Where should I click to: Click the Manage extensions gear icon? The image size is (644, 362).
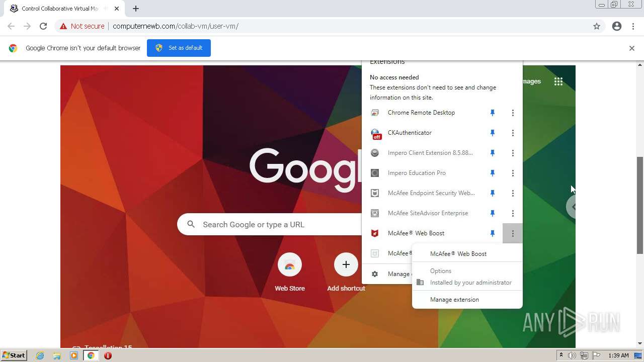[375, 274]
